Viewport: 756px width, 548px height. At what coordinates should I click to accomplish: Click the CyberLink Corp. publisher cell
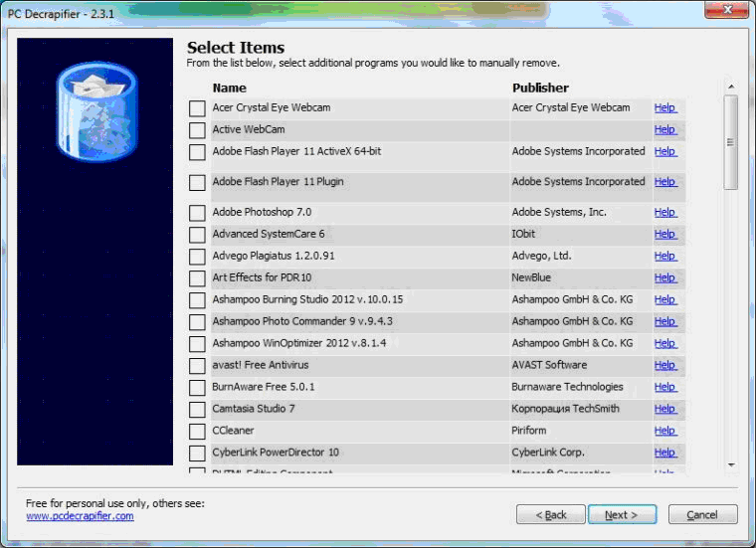coord(548,453)
